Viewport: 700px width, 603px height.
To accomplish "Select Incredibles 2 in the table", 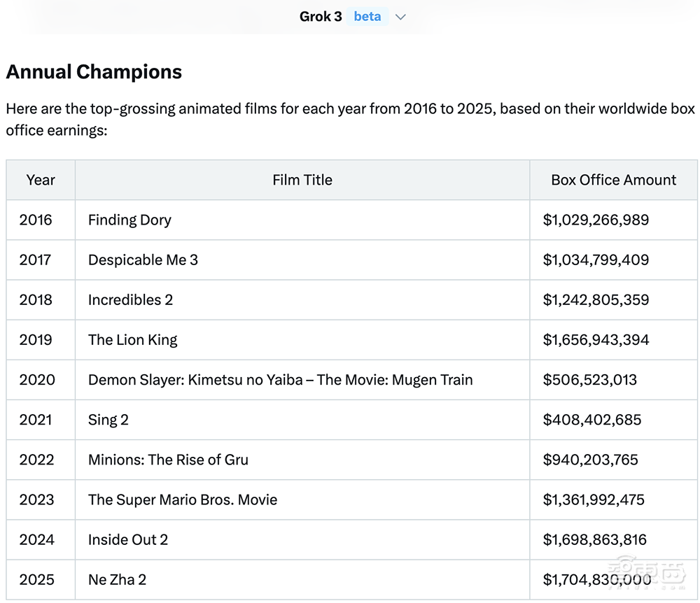I will 130,299.
